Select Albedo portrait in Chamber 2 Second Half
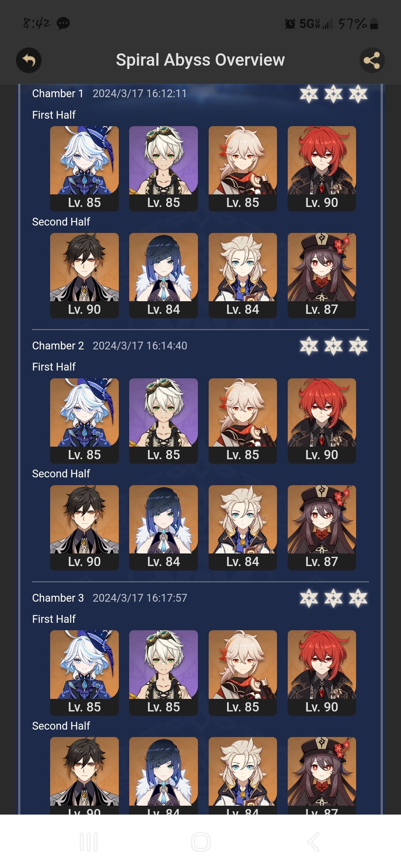This screenshot has width=401, height=868. click(243, 527)
